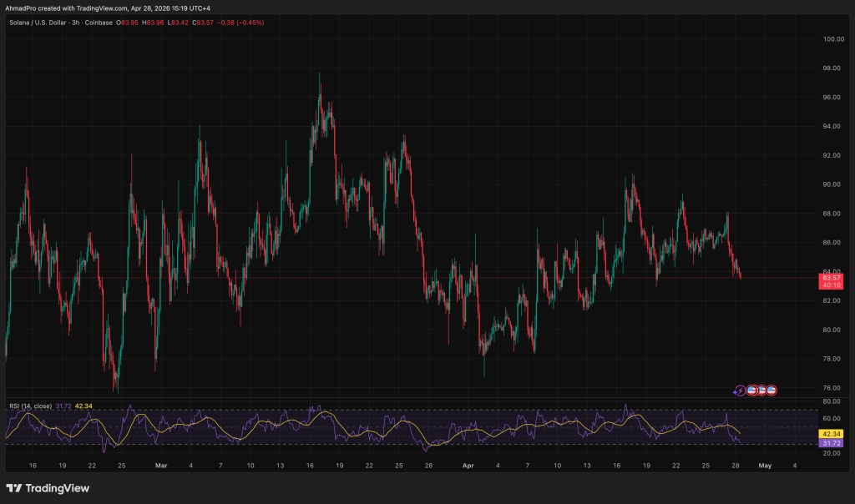855x504 pixels.
Task: Click the 40:10 bar countdown label
Action: 831,285
